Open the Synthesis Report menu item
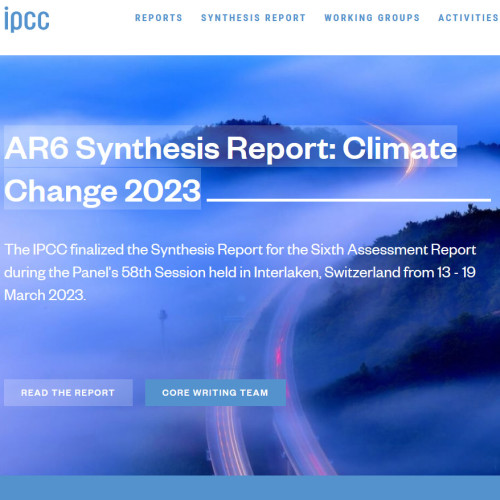This screenshot has height=500, width=500. (253, 18)
